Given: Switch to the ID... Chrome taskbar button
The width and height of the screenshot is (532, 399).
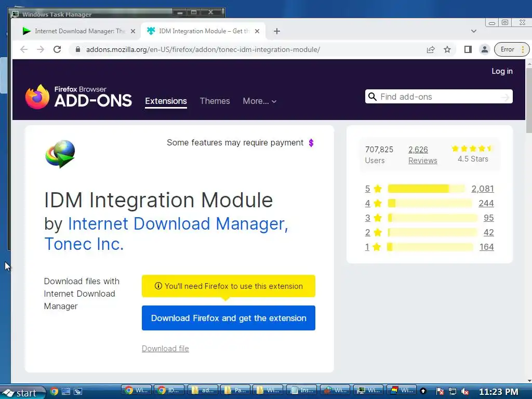Looking at the screenshot, I should (169, 391).
